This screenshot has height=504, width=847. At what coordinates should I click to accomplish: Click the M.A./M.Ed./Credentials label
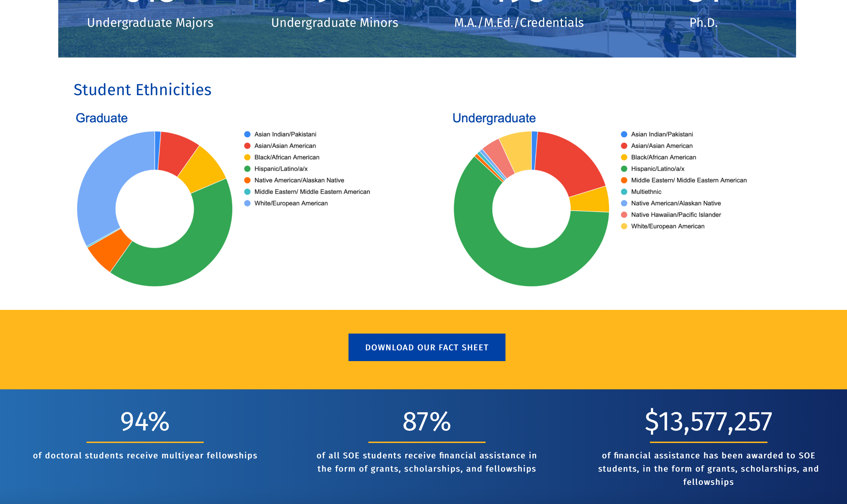(519, 23)
